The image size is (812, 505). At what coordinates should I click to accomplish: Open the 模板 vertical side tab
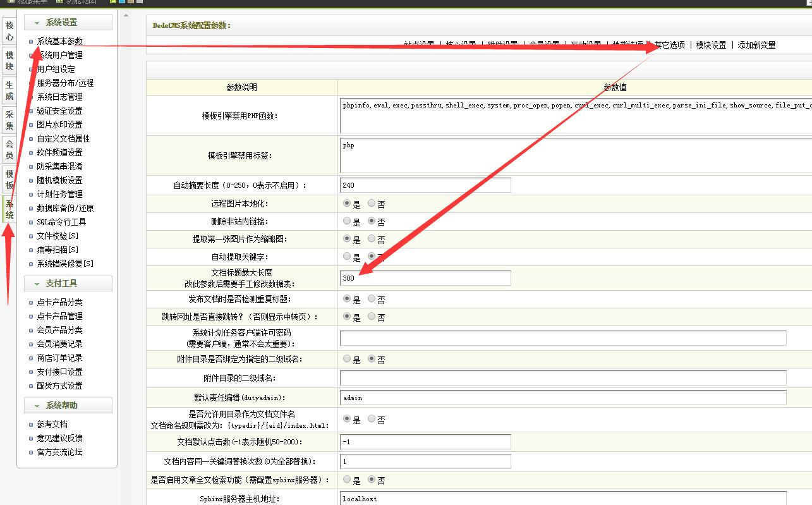9,179
